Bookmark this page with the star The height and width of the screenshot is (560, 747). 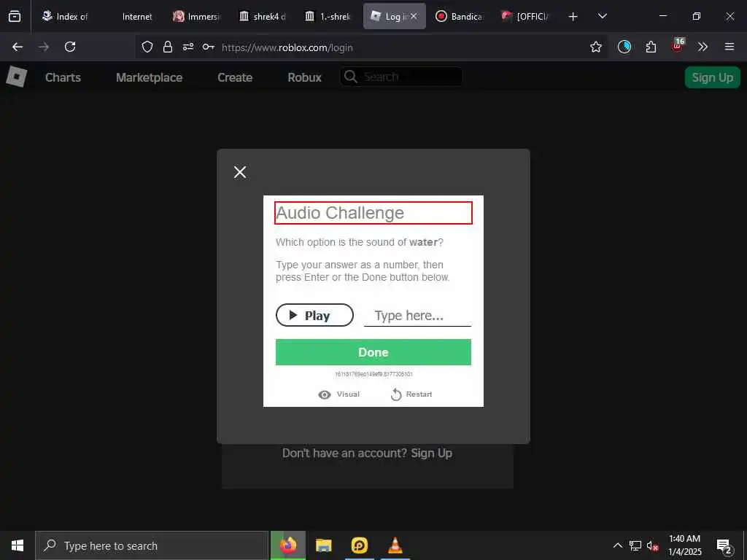tap(595, 47)
